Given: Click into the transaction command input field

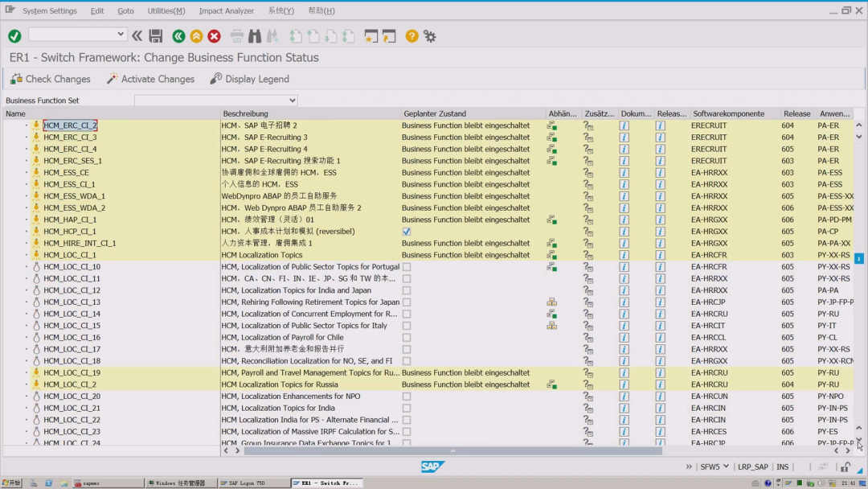Looking at the screenshot, I should coord(72,35).
